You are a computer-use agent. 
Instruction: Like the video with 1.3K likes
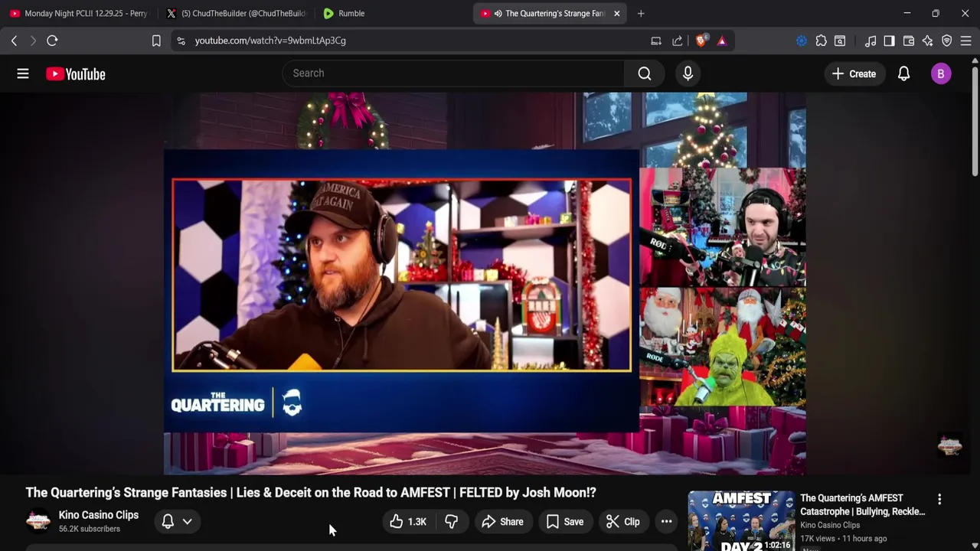click(x=407, y=522)
